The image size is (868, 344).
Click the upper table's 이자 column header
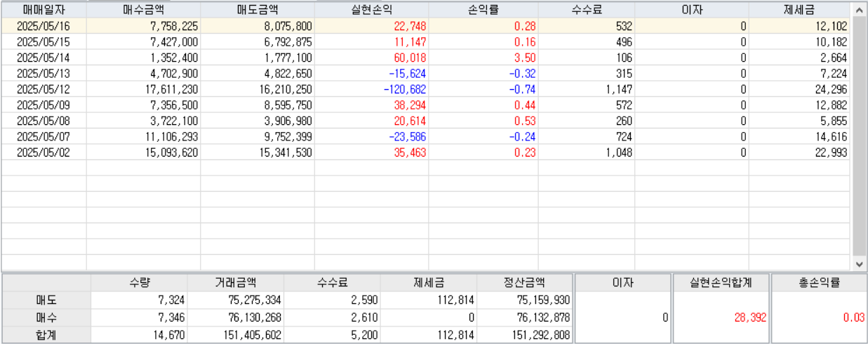(692, 11)
